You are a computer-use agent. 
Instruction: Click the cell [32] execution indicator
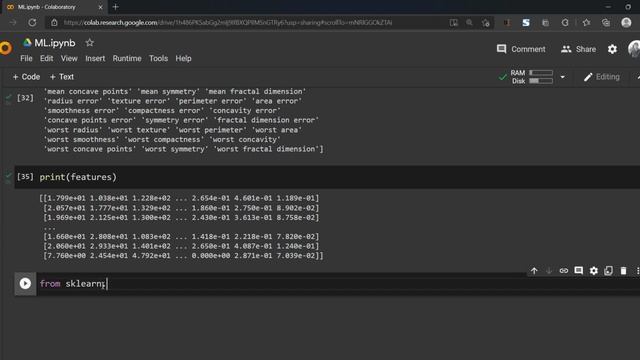pyautogui.click(x=25, y=98)
